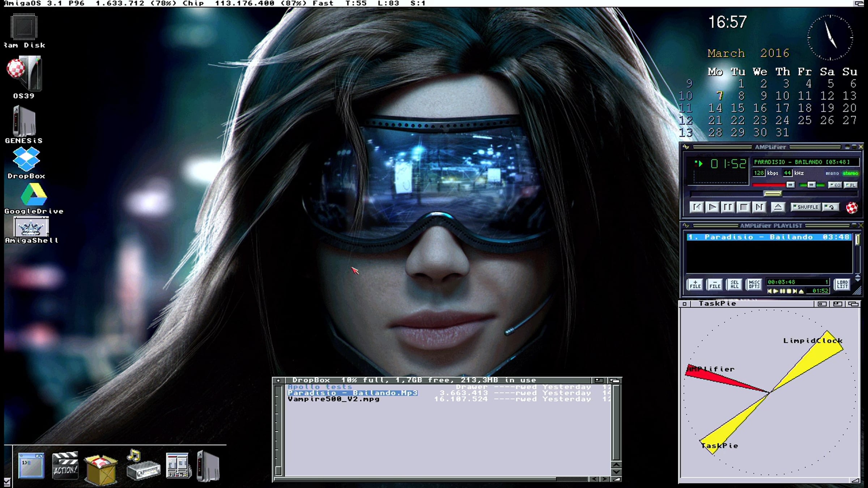Click the LOAD LIST playlist button
Image resolution: width=868 pixels, height=488 pixels.
pos(842,284)
